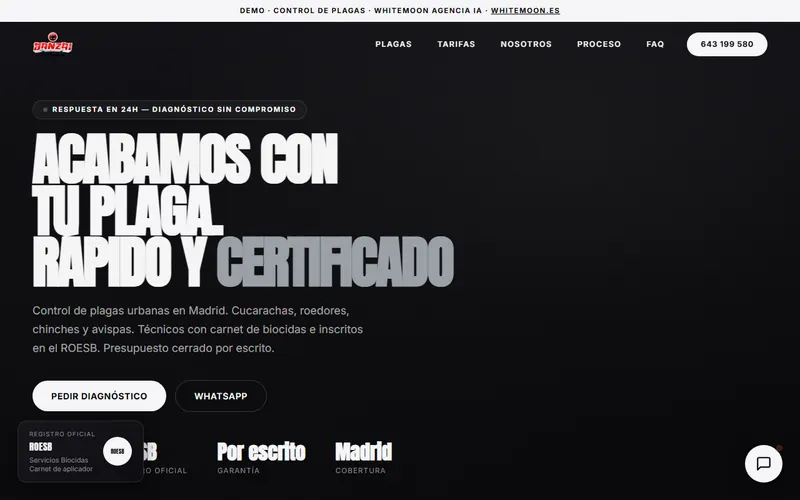Click the 'Madrid' cobertura stat
The width and height of the screenshot is (800, 500).
point(364,458)
